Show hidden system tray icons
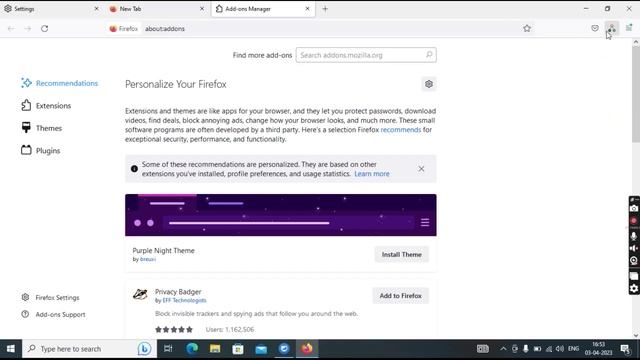Screen dimensions: 640x360 [x=503, y=349]
